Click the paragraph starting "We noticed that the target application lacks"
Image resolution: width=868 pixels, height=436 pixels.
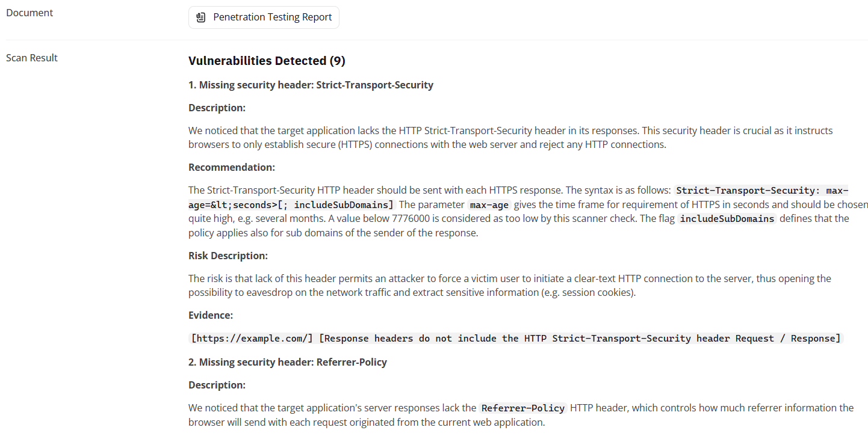point(510,138)
